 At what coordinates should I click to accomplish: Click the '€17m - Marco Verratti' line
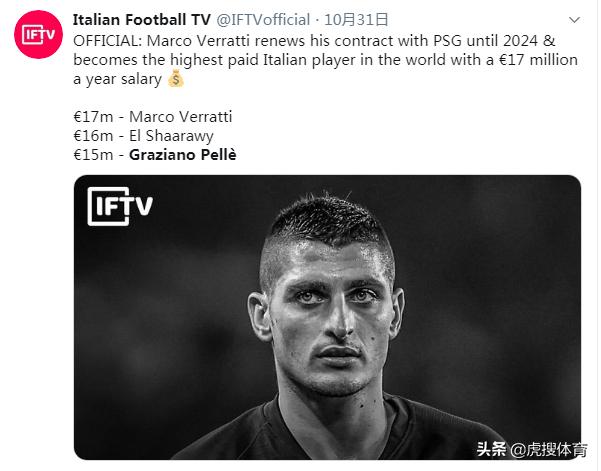[x=152, y=117]
